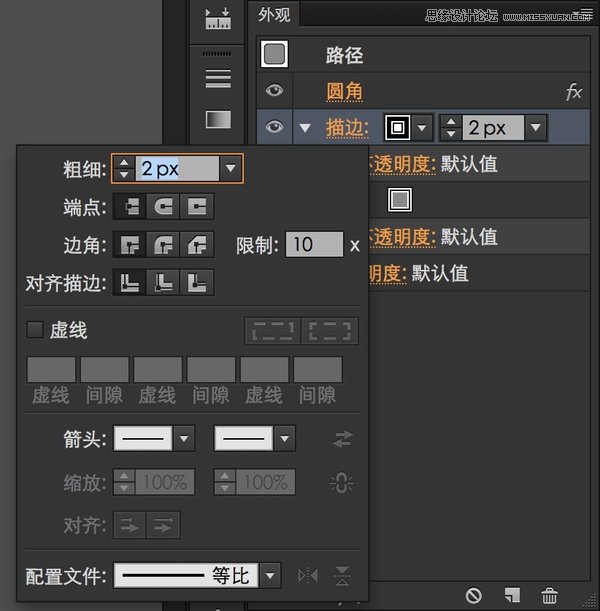Select the 路径 thumbnail

(274, 54)
